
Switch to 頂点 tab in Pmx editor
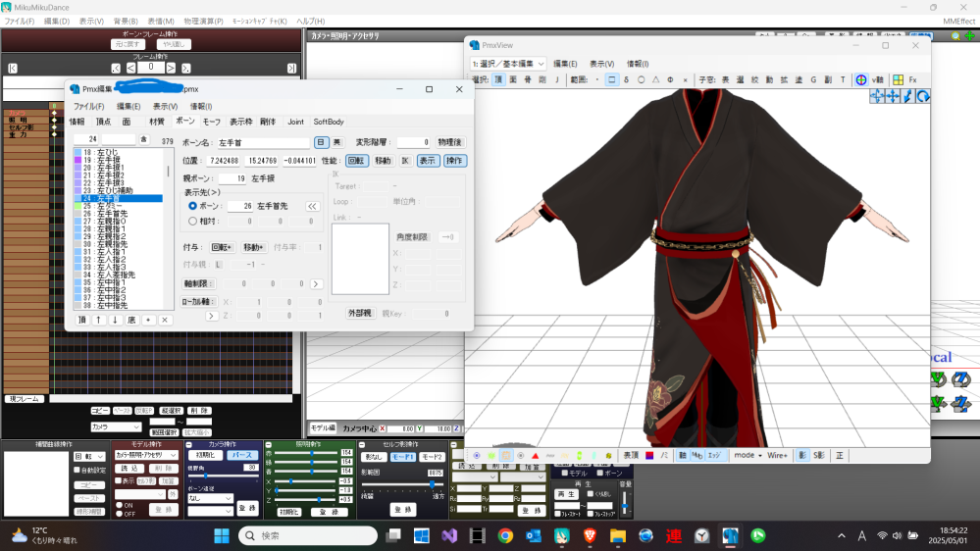[103, 122]
